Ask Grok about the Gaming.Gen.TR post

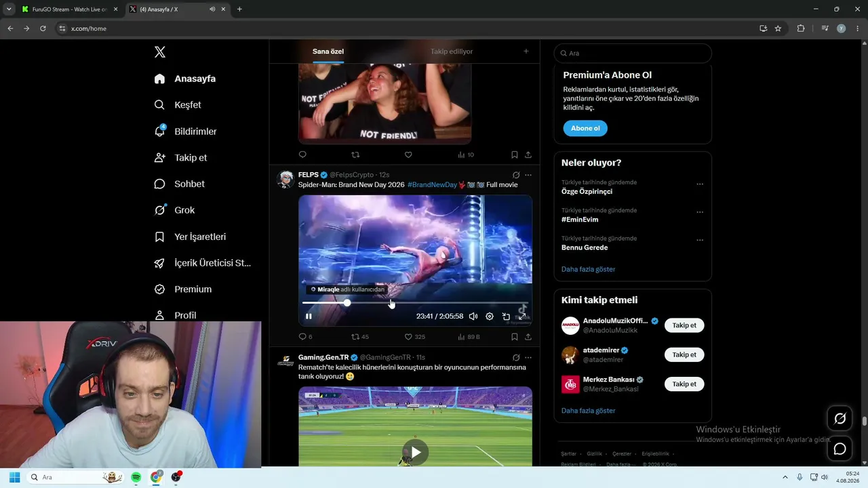click(516, 357)
